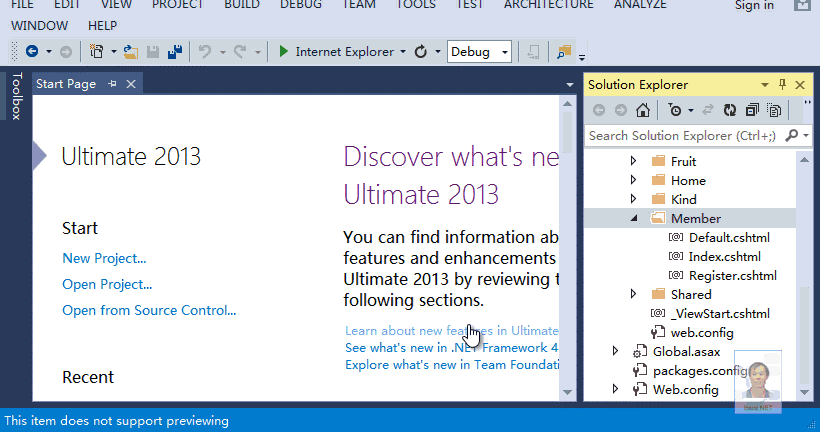Expand the Global.asax node
820x432 pixels.
coord(616,351)
